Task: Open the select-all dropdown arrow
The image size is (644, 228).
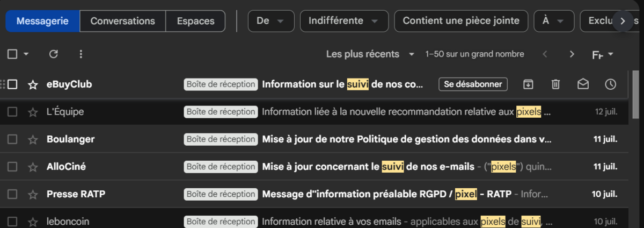Action: click(x=26, y=54)
